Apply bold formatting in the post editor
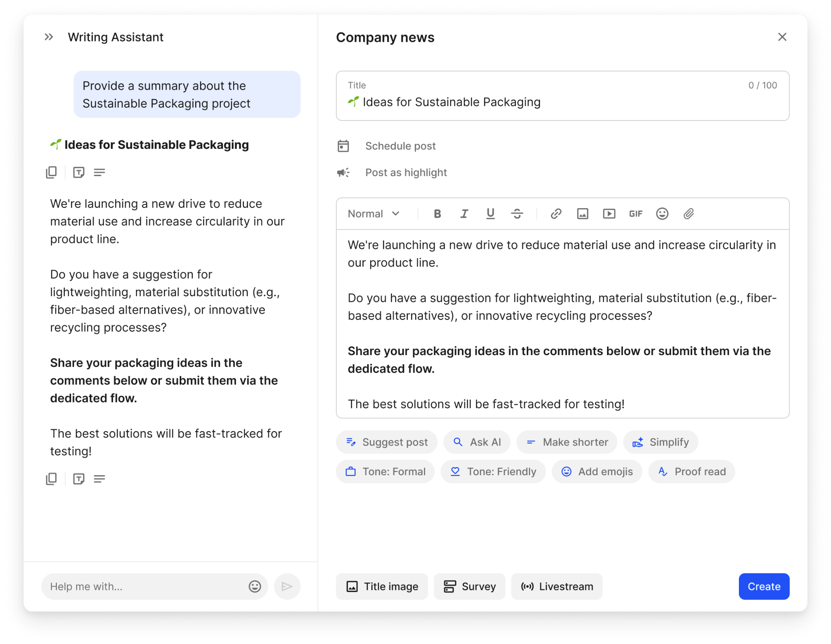 [437, 213]
